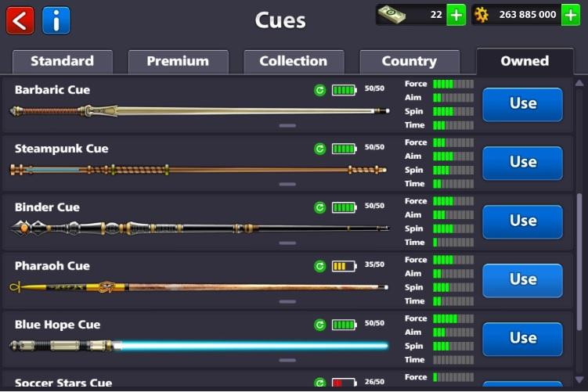This screenshot has height=392, width=588.
Task: Click the Blue Hope Cue Force bar
Action: 453,318
